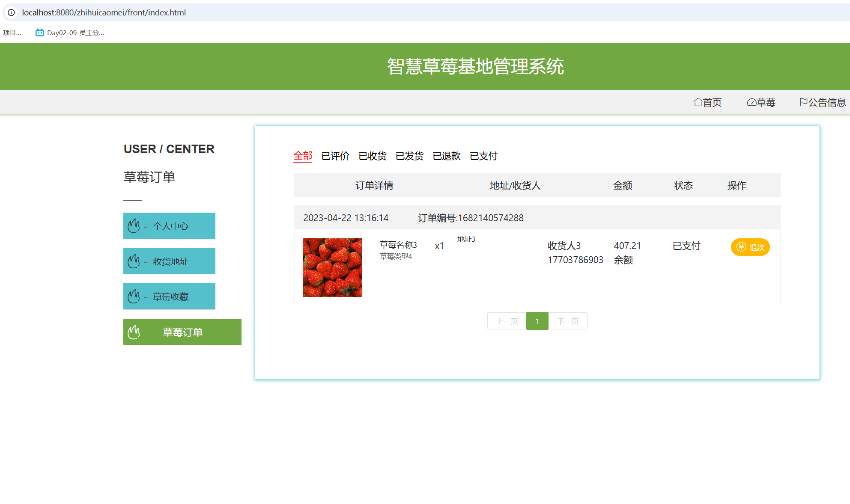Switch to the 已收货 tab
850x504 pixels.
point(373,156)
